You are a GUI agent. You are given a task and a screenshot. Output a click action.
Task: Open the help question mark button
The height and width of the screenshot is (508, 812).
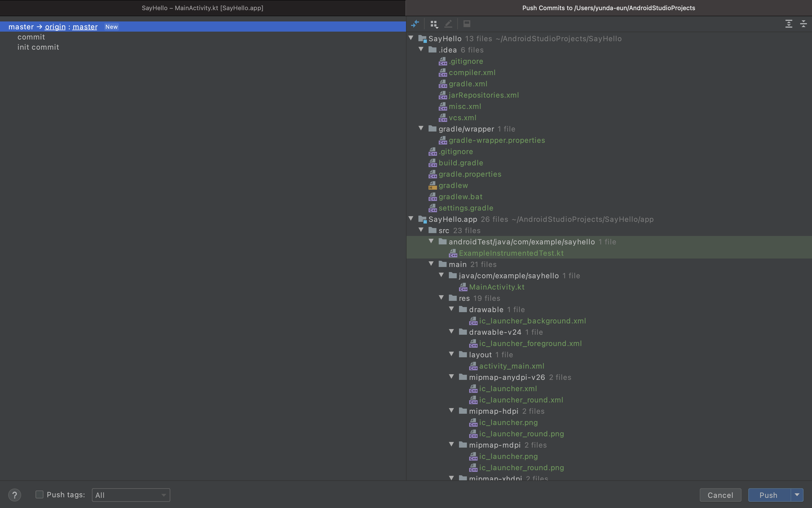tap(14, 495)
